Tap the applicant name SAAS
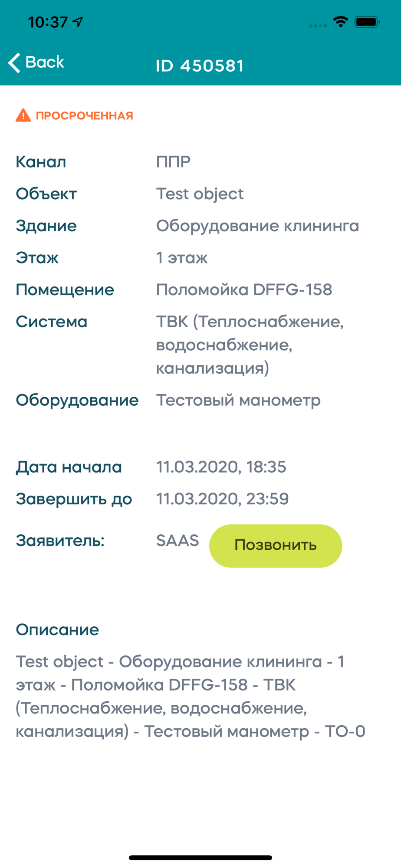 click(x=177, y=541)
